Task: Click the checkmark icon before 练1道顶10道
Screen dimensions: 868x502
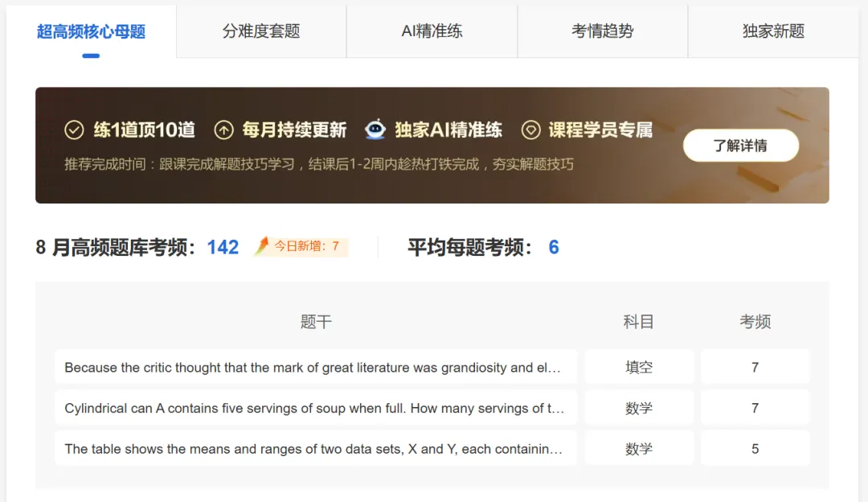Action: tap(73, 129)
